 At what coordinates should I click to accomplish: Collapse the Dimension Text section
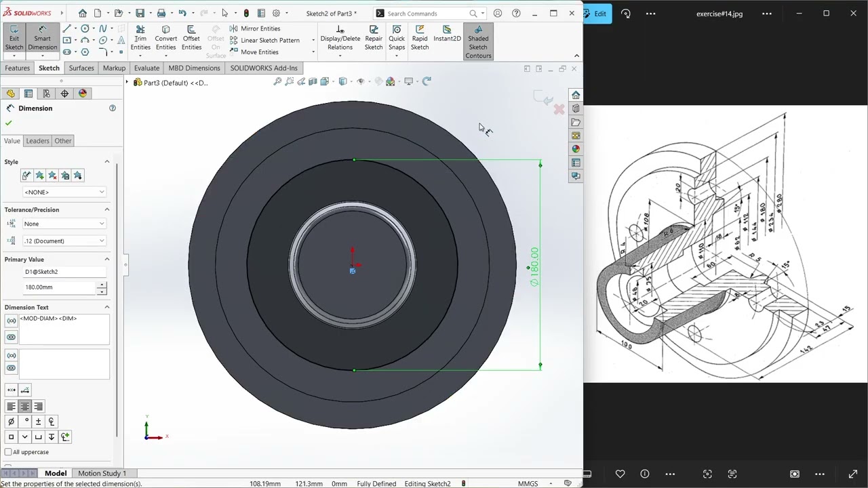pyautogui.click(x=106, y=307)
